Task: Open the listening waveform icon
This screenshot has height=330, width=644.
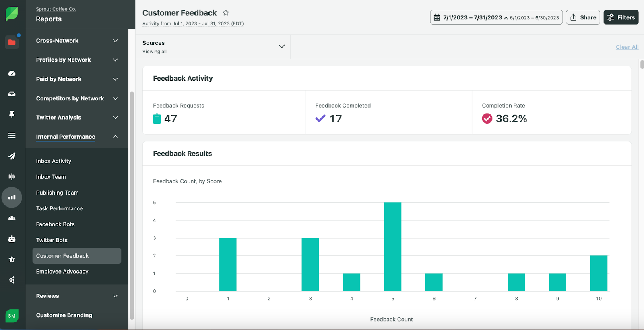Action: coord(12,176)
